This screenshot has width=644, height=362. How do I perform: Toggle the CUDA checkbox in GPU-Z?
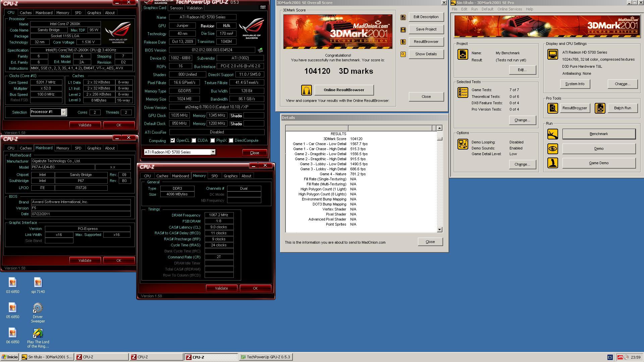pos(194,140)
